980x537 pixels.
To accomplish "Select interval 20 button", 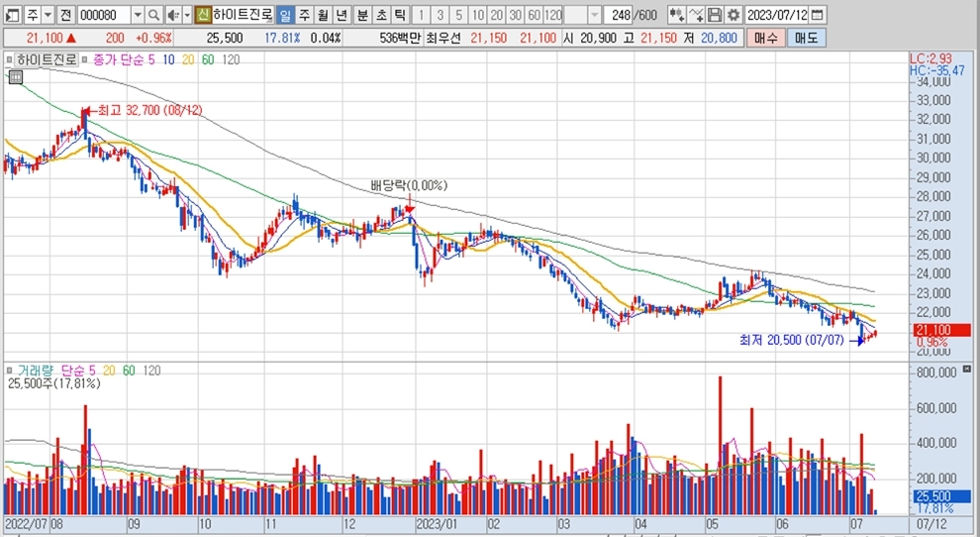I will coord(496,15).
